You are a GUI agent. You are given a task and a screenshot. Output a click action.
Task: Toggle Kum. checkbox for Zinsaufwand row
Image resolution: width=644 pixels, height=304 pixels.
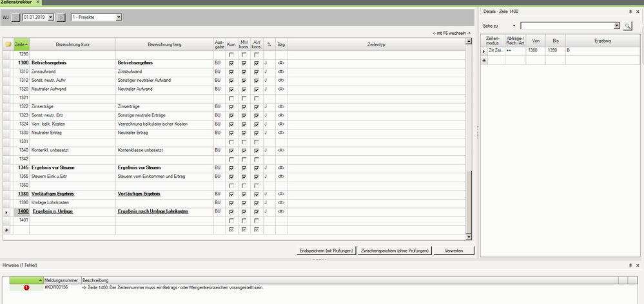(x=231, y=72)
